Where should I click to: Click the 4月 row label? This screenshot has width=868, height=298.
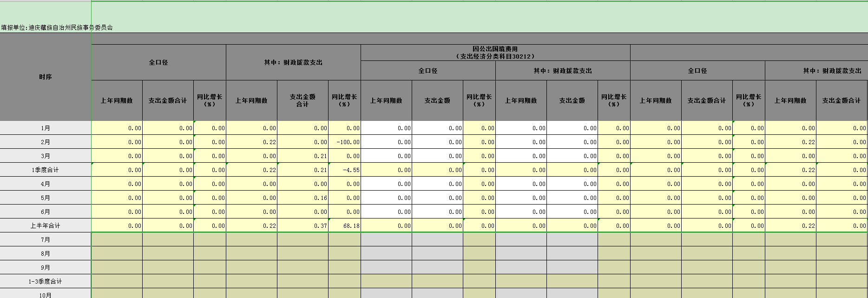[x=46, y=184]
